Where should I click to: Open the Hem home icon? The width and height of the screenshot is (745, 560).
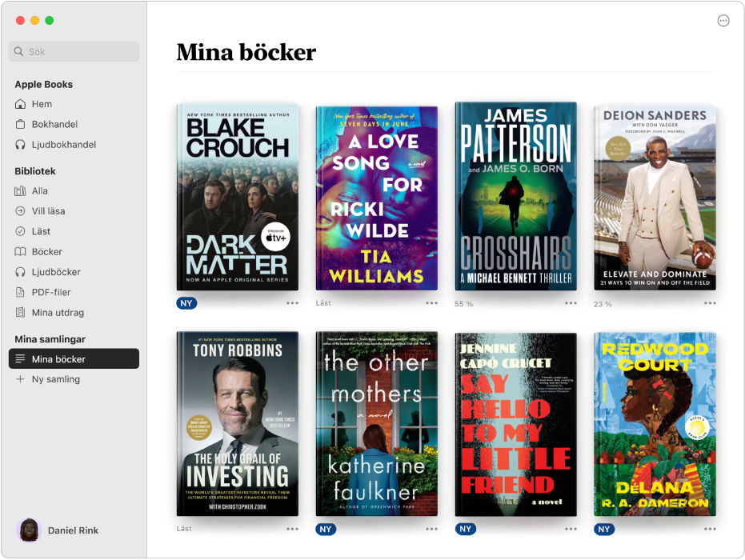point(20,104)
